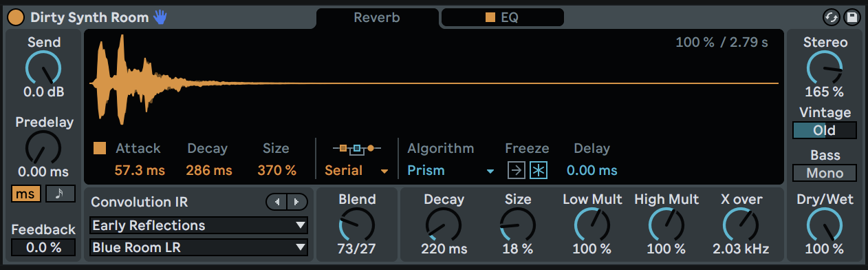Click the Send value 0.0 dB
The image size is (868, 270).
[x=43, y=92]
